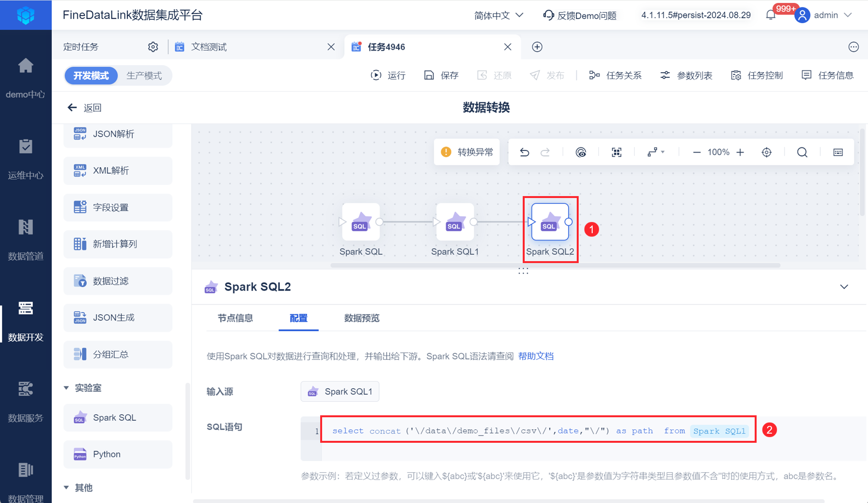The height and width of the screenshot is (503, 868).
Task: Open 任务控制
Action: 757,75
